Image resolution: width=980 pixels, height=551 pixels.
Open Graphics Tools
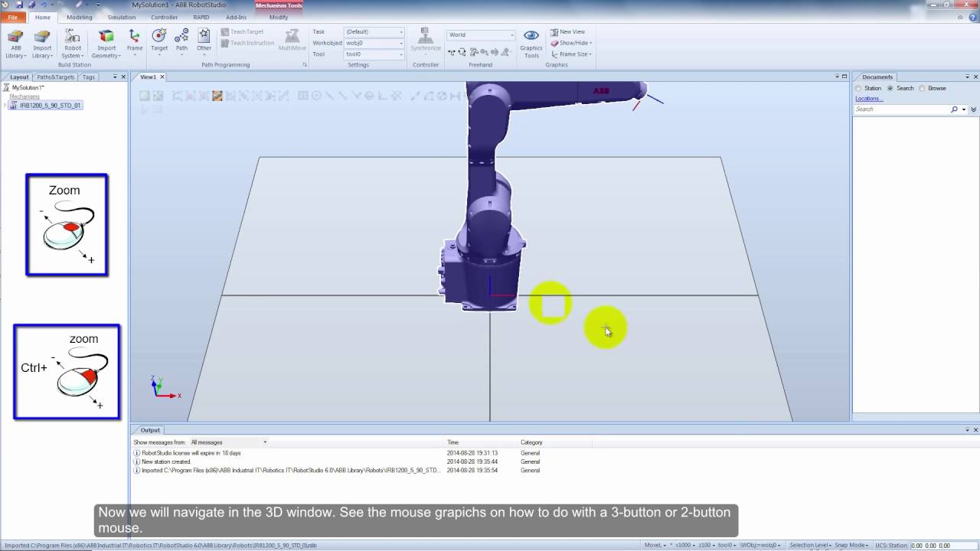[531, 44]
